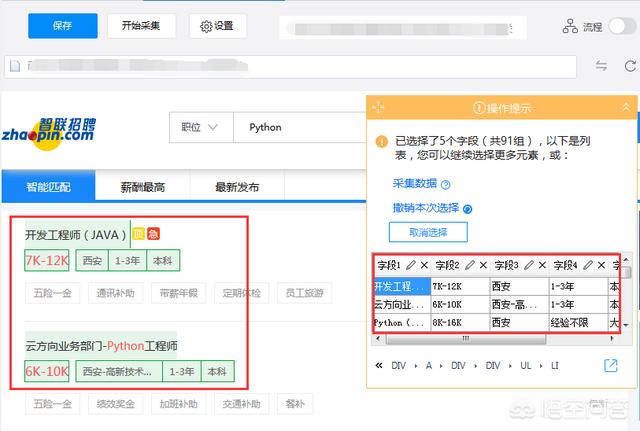
Task: Remove 字段4 using its X icon
Action: 601,265
